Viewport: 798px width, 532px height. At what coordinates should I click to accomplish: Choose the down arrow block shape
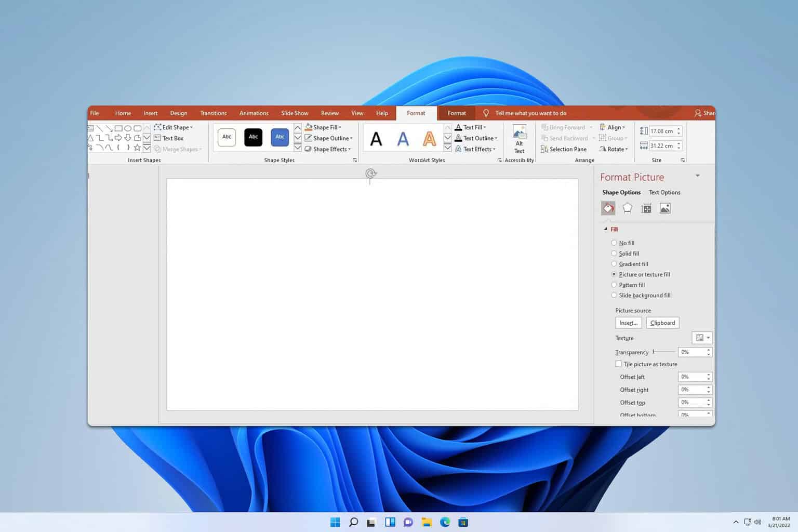128,138
